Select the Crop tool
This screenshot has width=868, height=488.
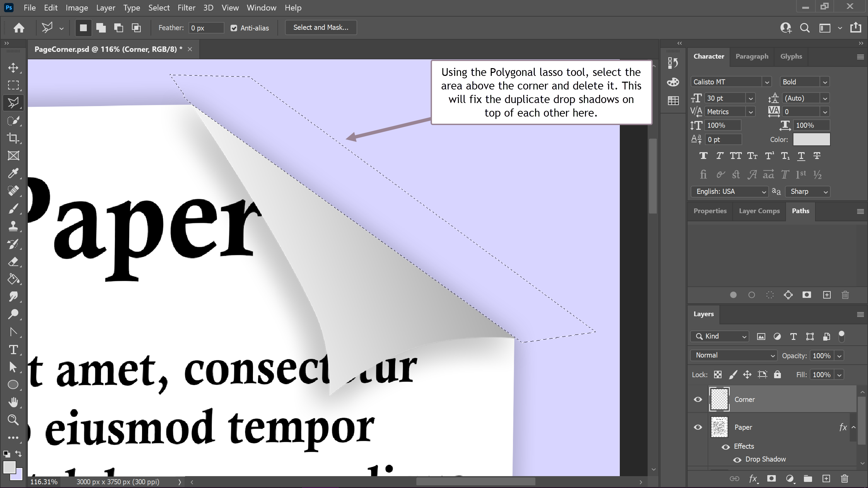point(13,138)
